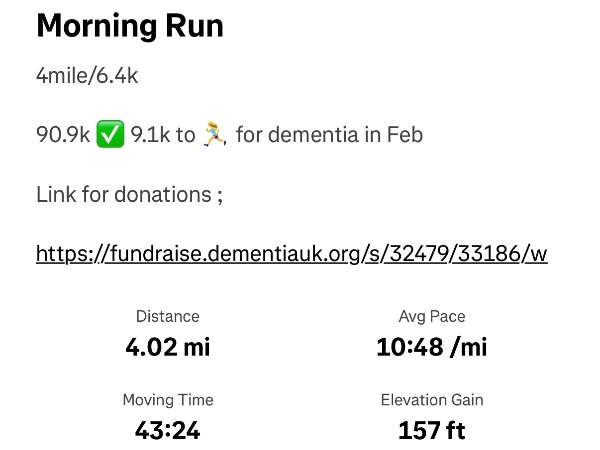
Task: Click the 'for dementia in Feb' text
Action: (329, 134)
